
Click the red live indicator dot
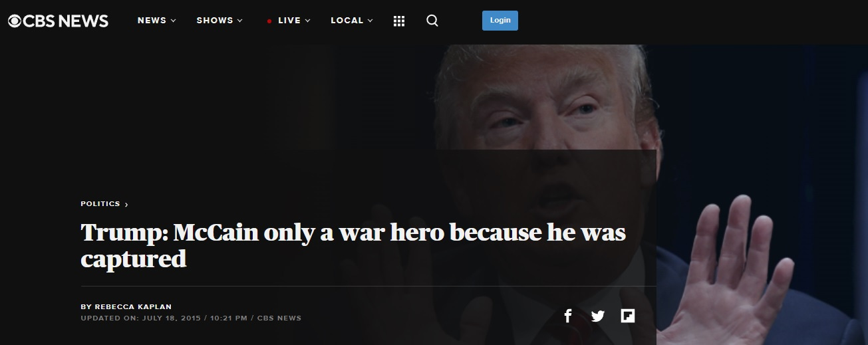point(269,21)
